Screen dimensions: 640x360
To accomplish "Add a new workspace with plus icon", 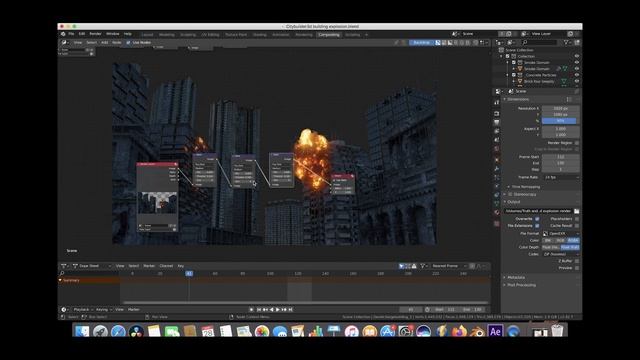I will (367, 35).
